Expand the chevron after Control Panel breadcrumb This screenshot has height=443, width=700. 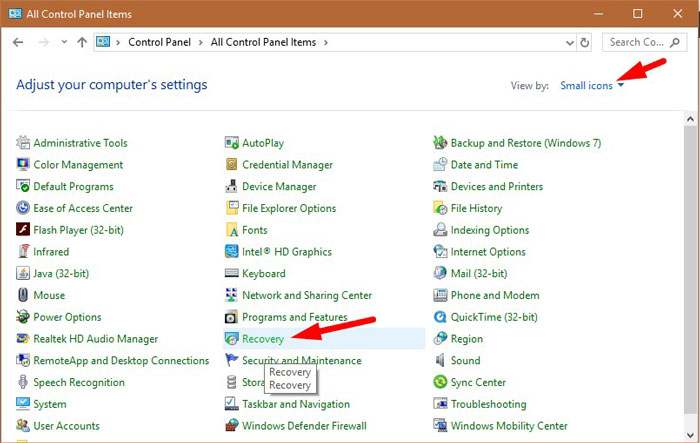[x=200, y=42]
